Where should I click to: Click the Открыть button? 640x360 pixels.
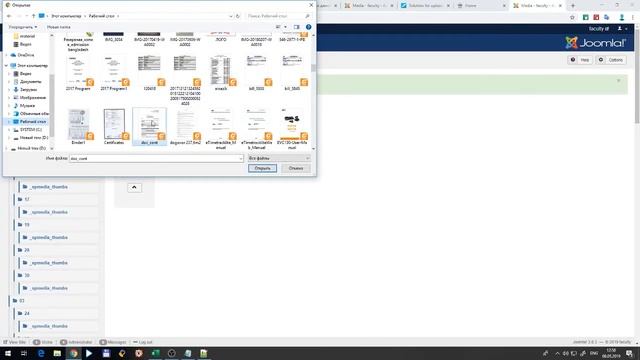point(262,168)
